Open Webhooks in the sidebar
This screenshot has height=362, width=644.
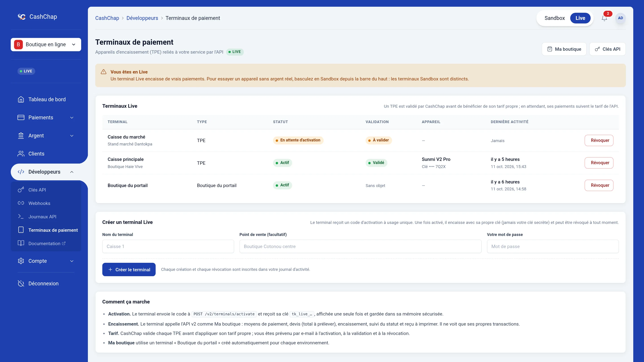coord(46,203)
